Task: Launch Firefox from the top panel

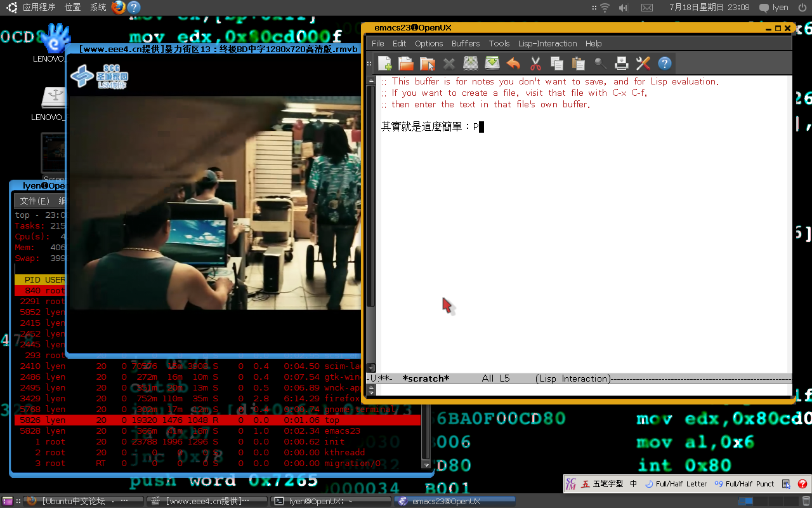Action: [x=118, y=8]
